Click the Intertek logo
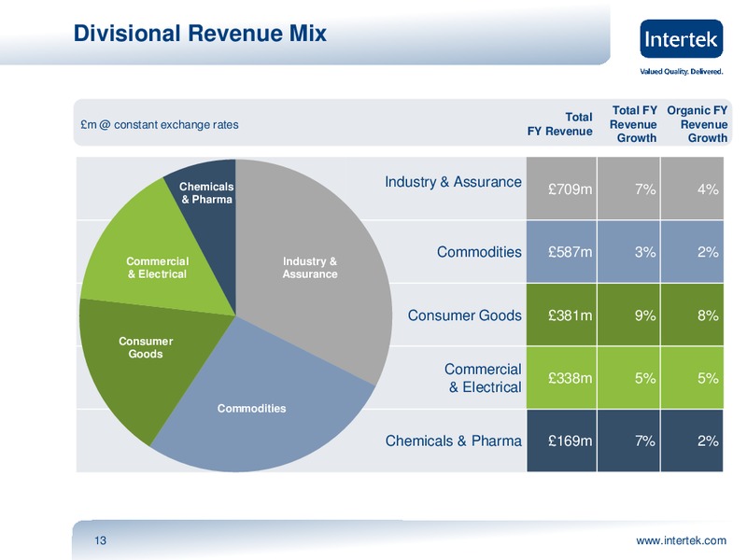Image resolution: width=747 pixels, height=560 pixels. 682,38
